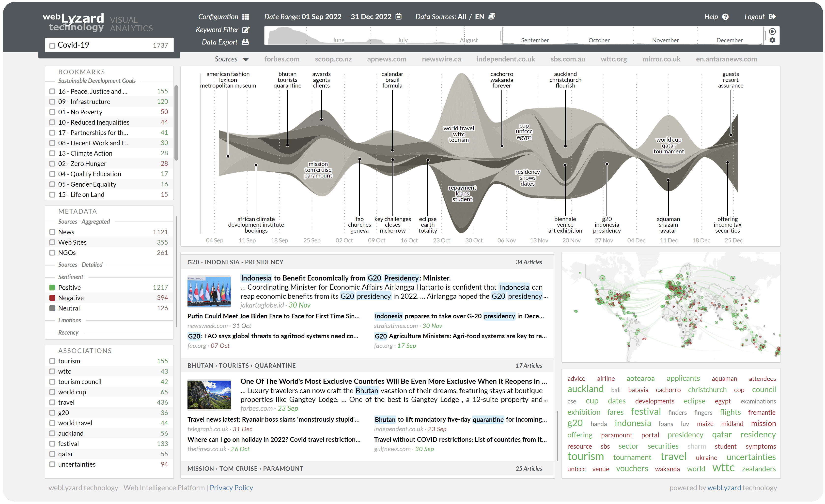This screenshot has width=825, height=504.
Task: Check the 16 - Peace, Justice bookmark
Action: 52,91
